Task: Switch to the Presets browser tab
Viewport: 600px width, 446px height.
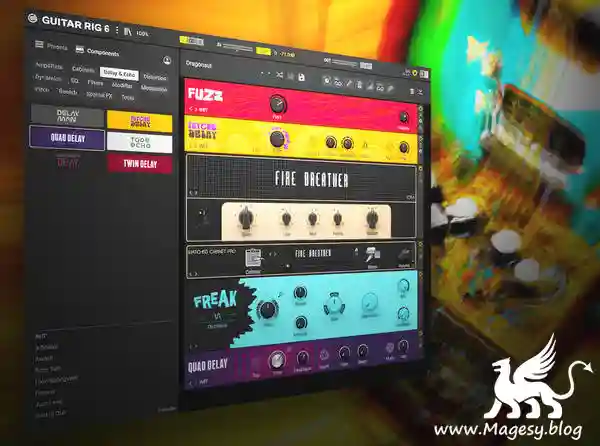Action: [x=51, y=46]
